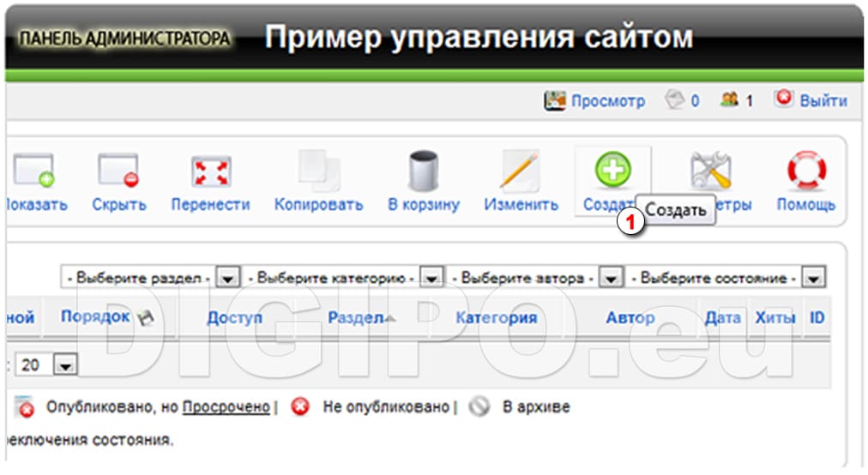
Task: Click the Не опубликовано red cross icon
Action: [300, 407]
